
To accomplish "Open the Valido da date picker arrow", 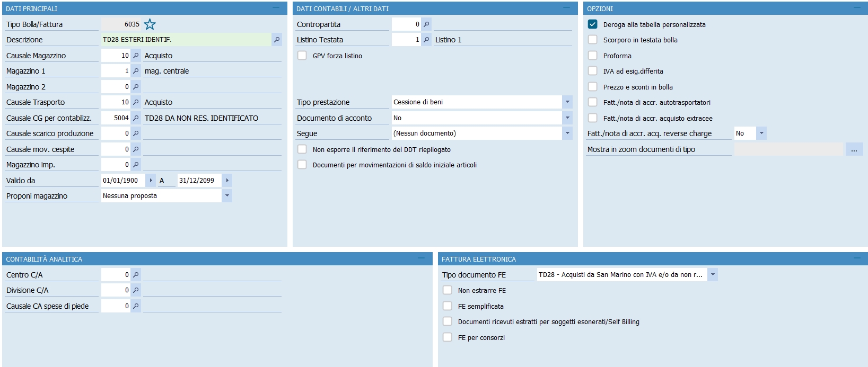I will click(x=151, y=181).
